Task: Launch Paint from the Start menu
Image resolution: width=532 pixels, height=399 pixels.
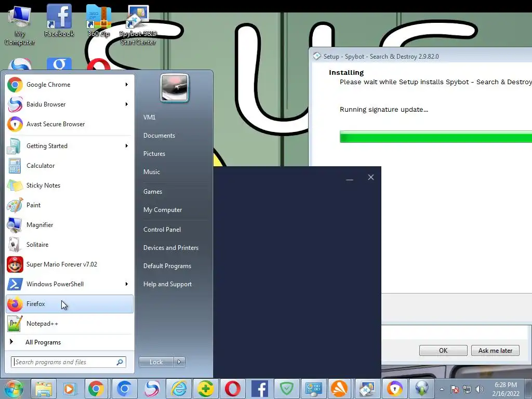Action: (x=70, y=205)
